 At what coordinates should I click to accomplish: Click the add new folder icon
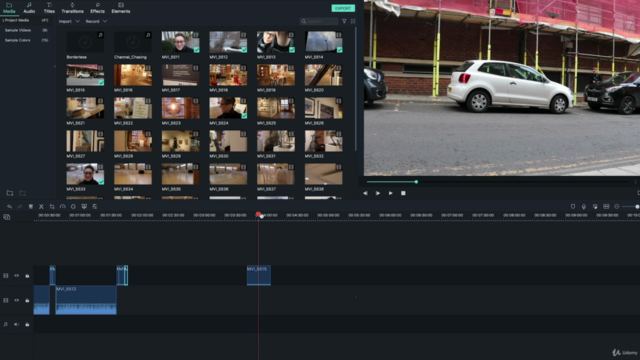10,193
